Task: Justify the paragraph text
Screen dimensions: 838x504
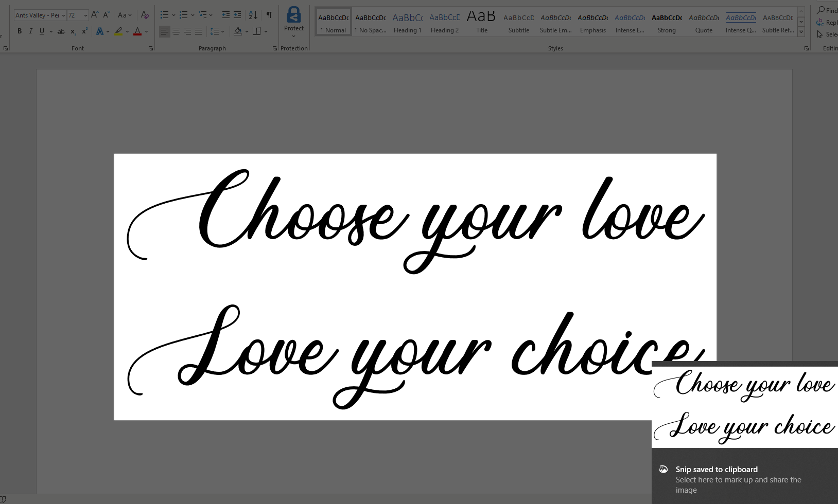Action: [199, 31]
